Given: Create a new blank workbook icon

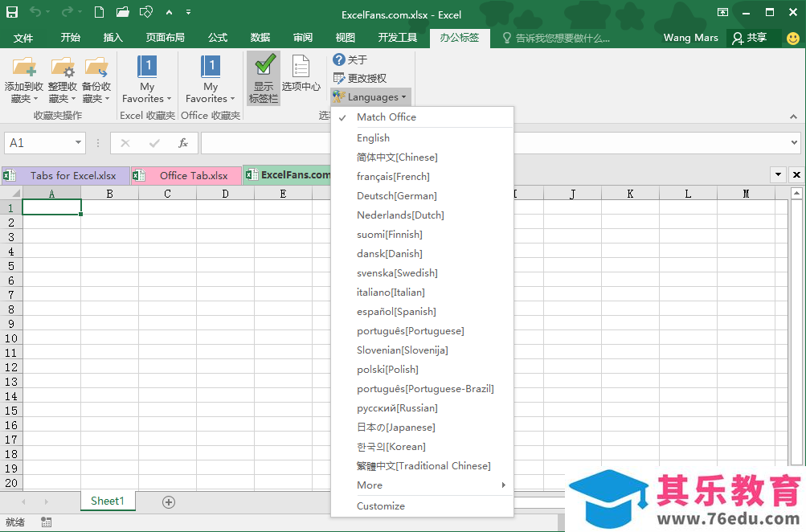Looking at the screenshot, I should pos(99,12).
